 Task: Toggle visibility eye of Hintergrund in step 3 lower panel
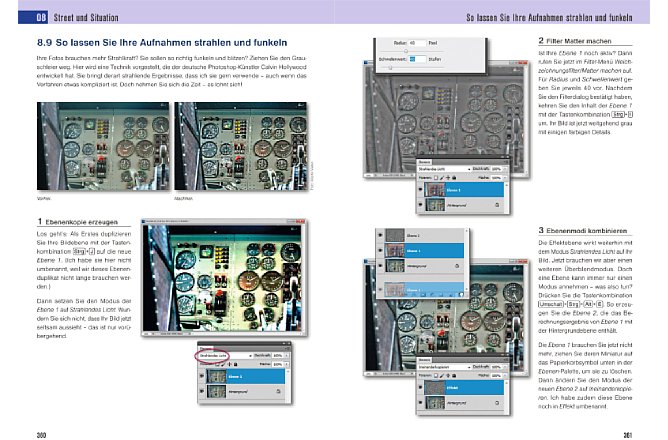pyautogui.click(x=420, y=402)
